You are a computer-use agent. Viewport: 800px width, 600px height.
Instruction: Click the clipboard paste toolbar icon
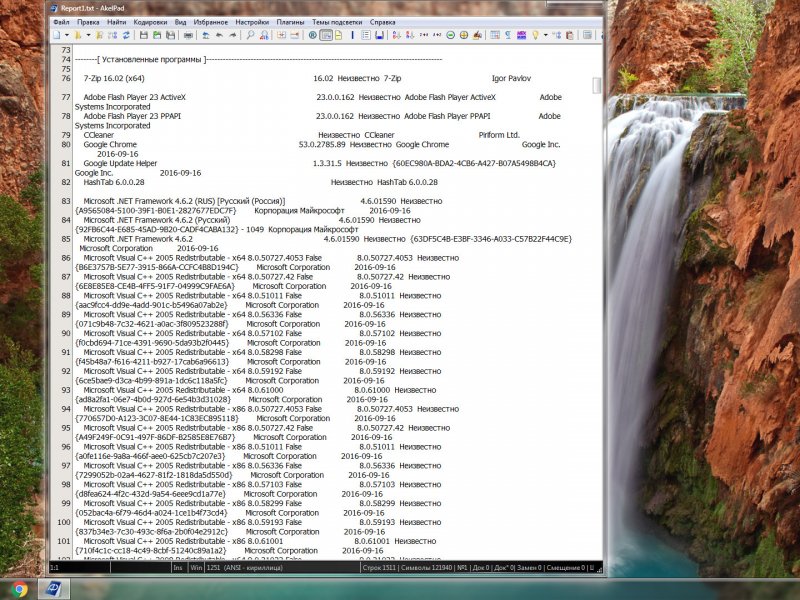tap(570, 35)
